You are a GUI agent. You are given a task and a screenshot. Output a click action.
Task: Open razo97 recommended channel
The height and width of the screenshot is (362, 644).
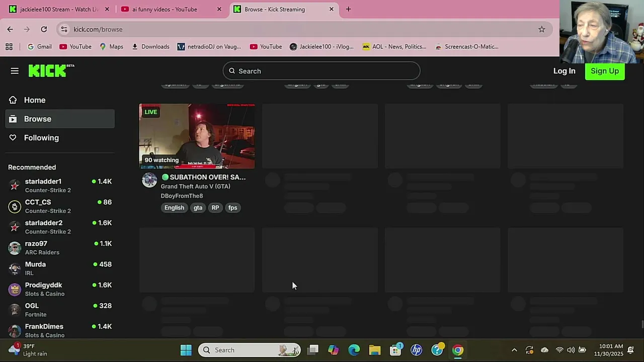(x=60, y=247)
